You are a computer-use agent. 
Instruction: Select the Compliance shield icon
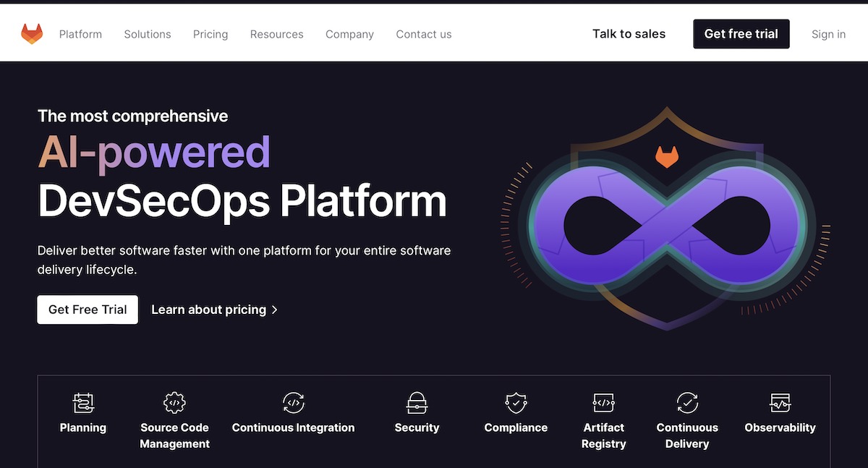pyautogui.click(x=516, y=402)
